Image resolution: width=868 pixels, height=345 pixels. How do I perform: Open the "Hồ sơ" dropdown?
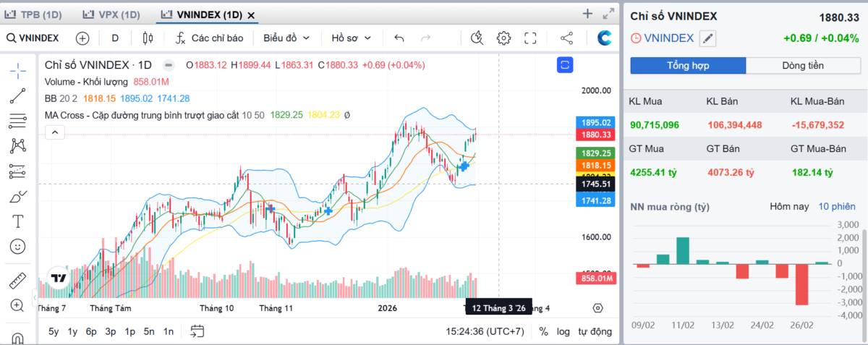tap(351, 38)
